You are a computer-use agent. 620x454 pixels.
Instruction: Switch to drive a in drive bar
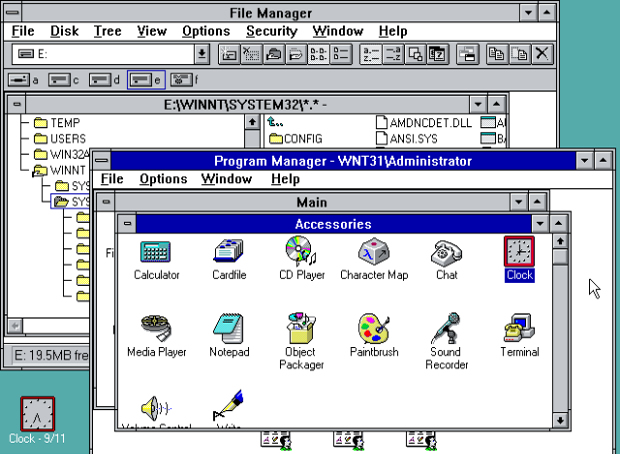click(23, 80)
